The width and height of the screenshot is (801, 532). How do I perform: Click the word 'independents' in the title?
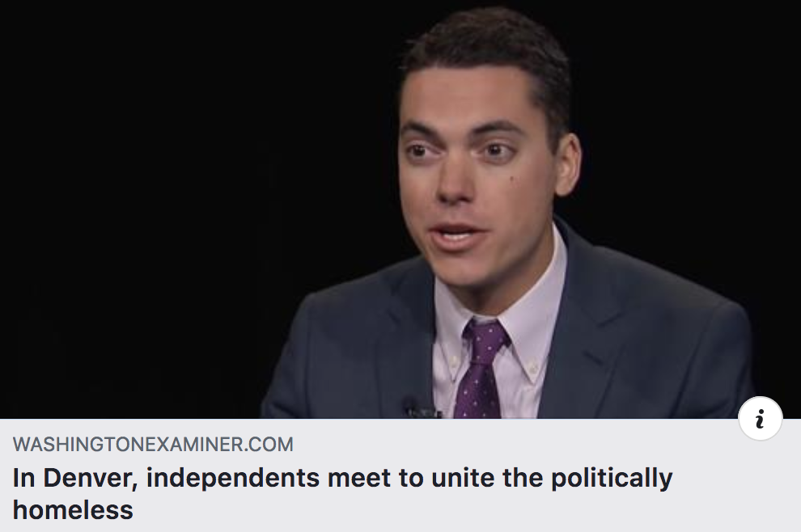pyautogui.click(x=232, y=479)
